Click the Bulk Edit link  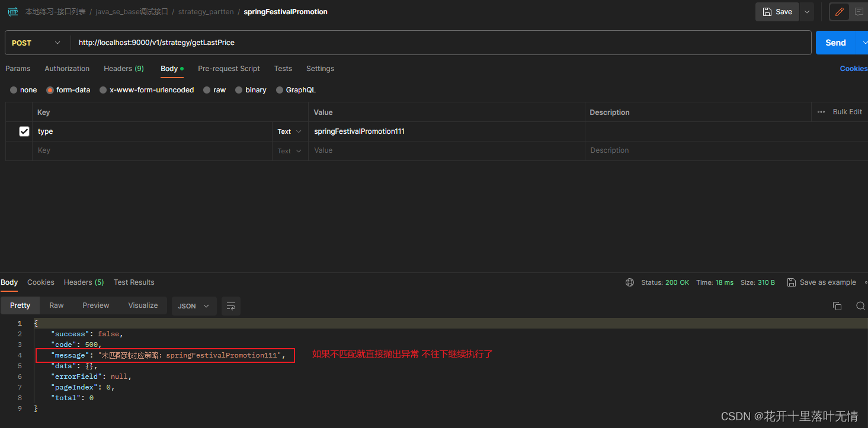point(847,112)
